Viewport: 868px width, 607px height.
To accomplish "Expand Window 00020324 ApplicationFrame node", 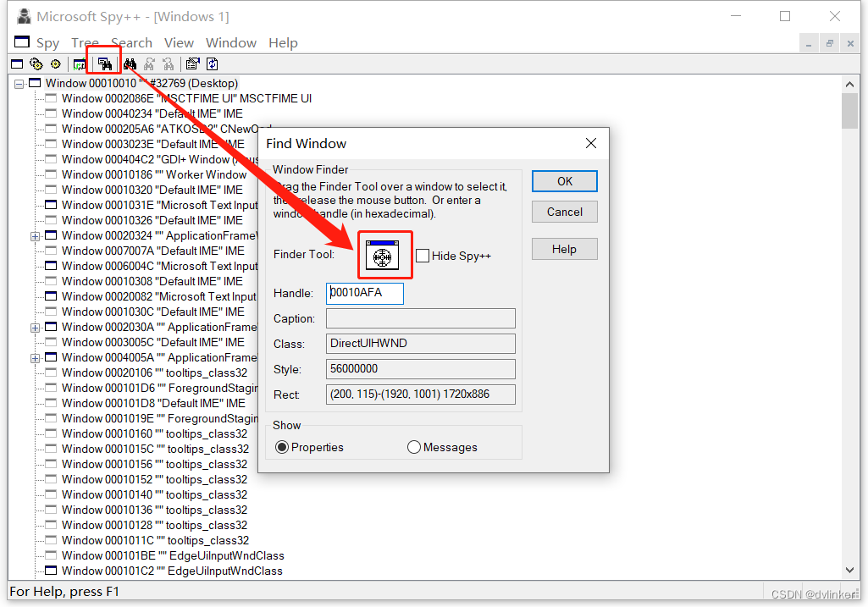I will pos(35,236).
